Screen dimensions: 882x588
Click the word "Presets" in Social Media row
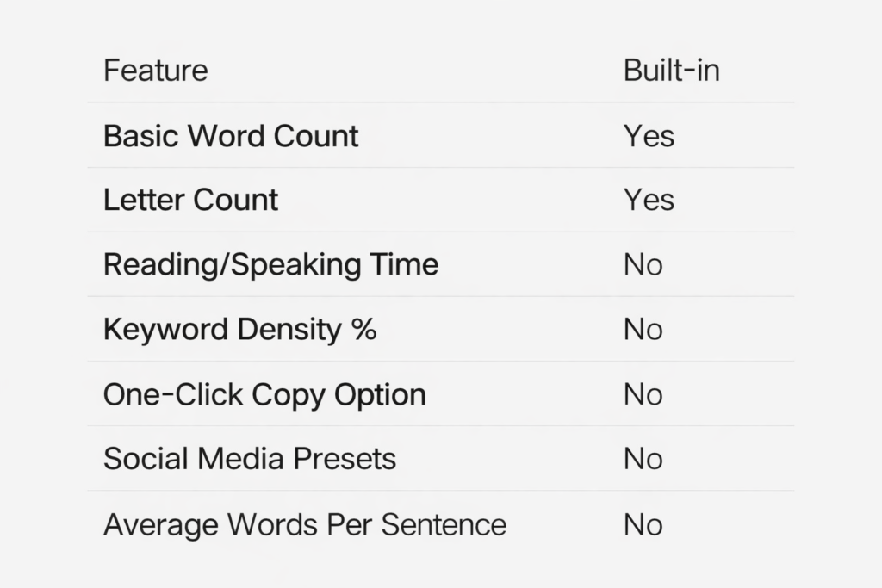click(345, 458)
